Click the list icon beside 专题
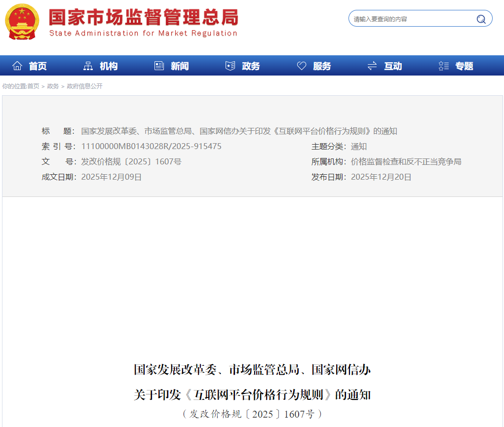 point(443,66)
